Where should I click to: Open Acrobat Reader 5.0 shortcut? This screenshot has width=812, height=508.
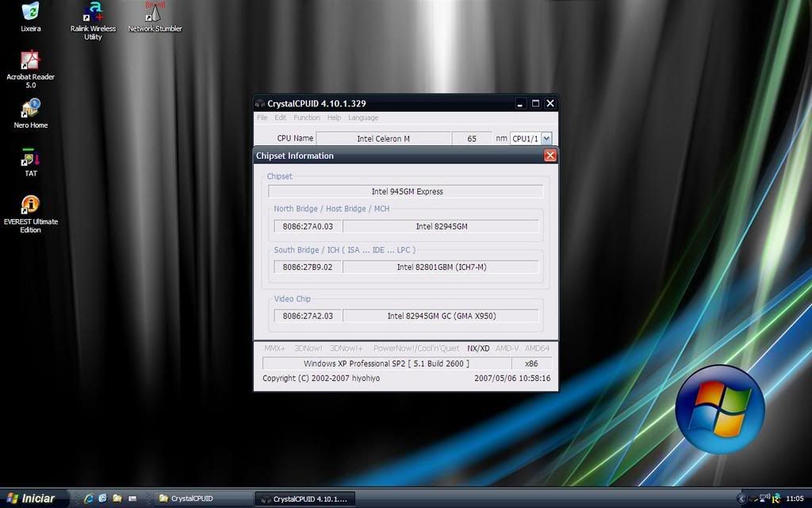tap(30, 62)
